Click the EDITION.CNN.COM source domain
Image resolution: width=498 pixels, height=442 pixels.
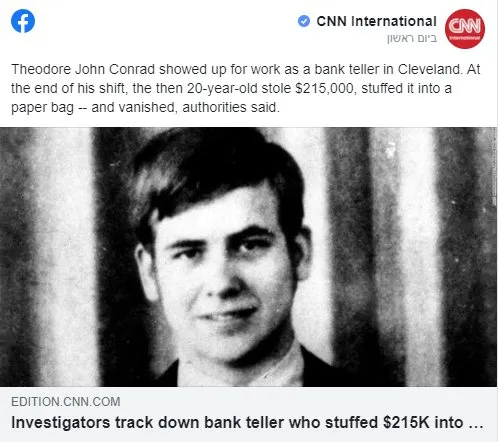point(66,402)
